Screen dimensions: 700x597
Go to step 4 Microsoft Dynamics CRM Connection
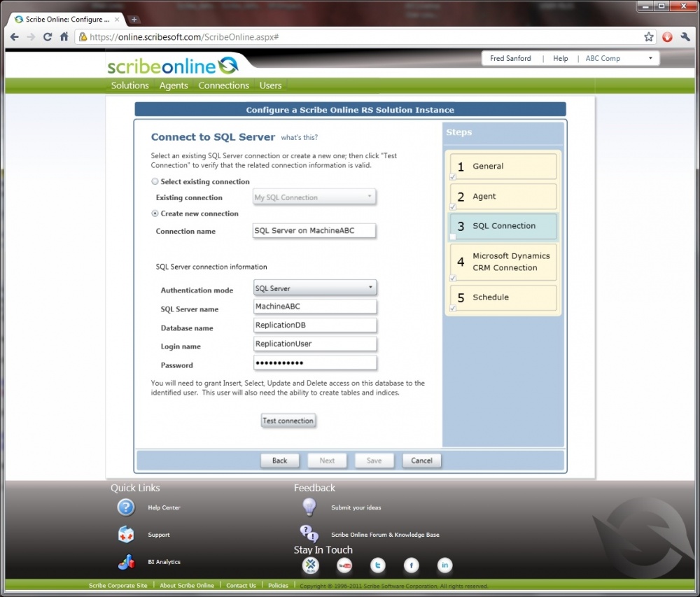tap(503, 262)
